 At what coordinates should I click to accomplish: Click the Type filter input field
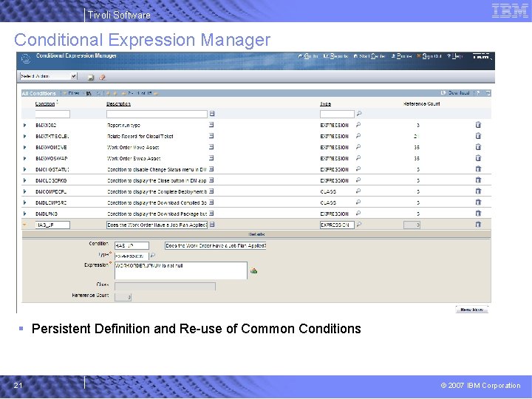coord(337,114)
